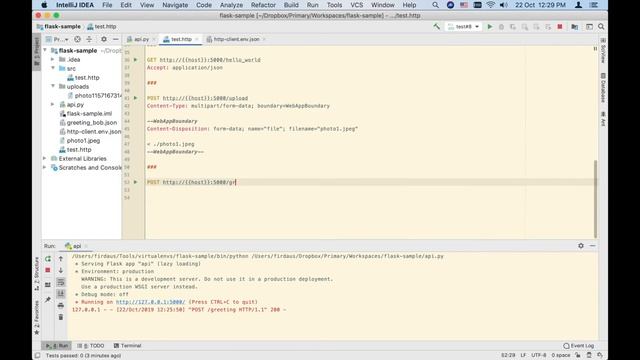This screenshot has height=360, width=640.
Task: Toggle scroll to end in the Run console
Action: (61, 293)
